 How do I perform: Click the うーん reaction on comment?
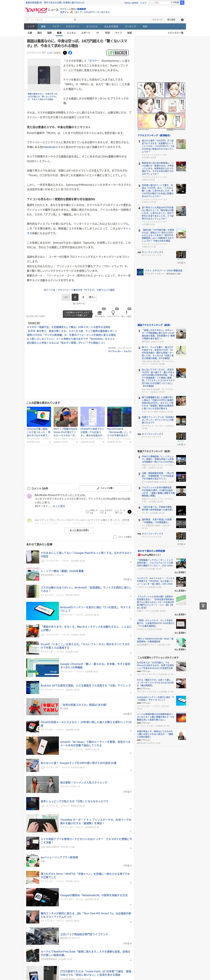(x=117, y=512)
